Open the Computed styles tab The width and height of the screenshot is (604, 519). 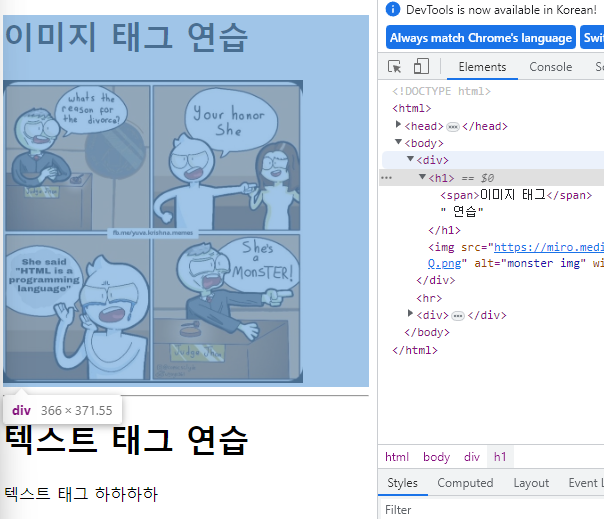[465, 483]
